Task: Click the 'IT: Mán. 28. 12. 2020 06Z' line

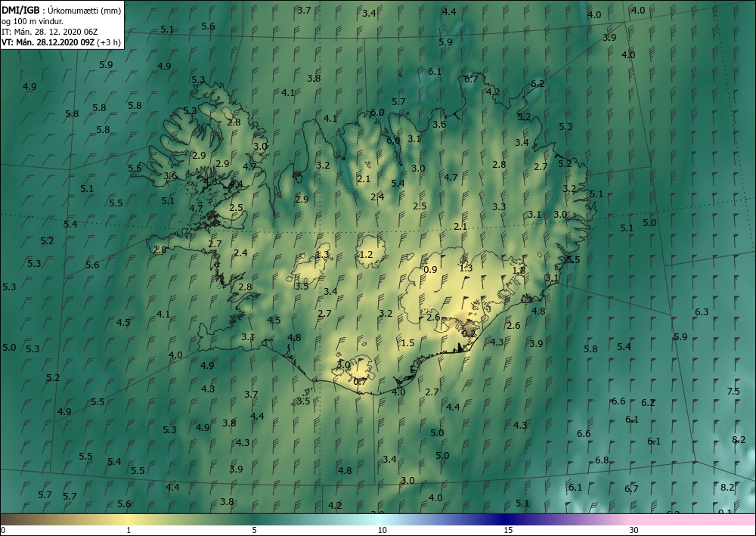Action: point(50,32)
